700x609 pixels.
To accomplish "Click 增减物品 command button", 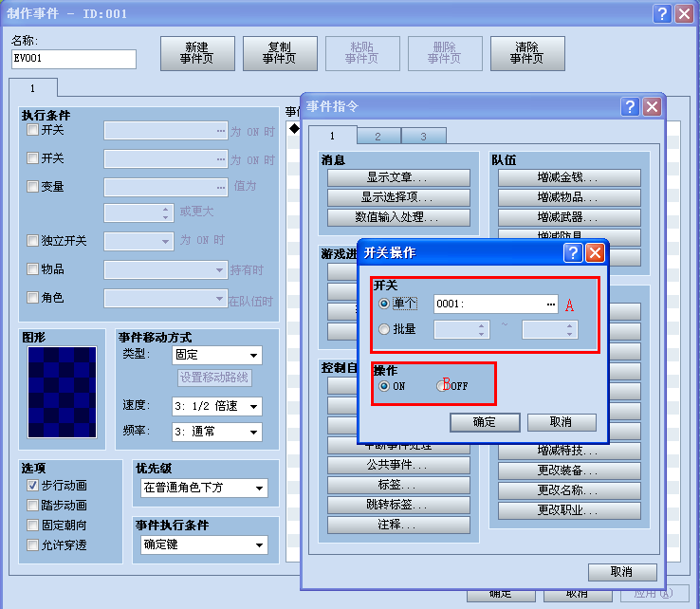I will coord(569,197).
